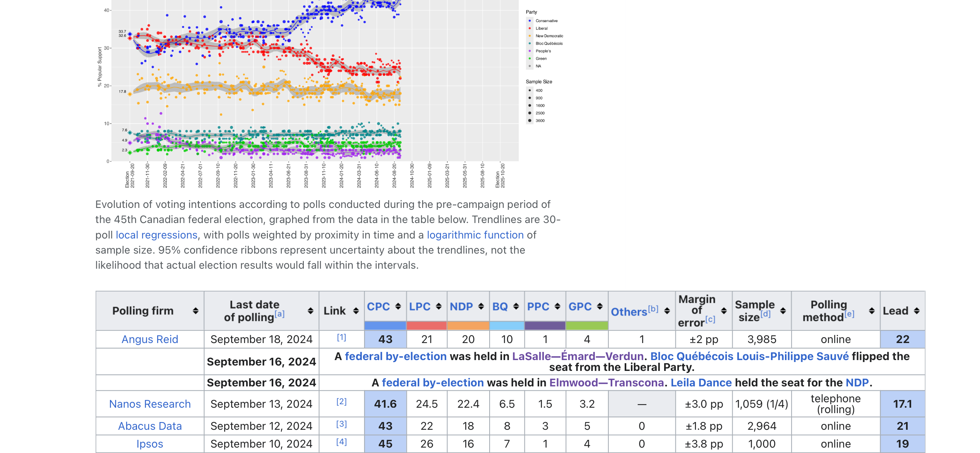Click the CPC header link
The height and width of the screenshot is (453, 980).
pos(378,307)
